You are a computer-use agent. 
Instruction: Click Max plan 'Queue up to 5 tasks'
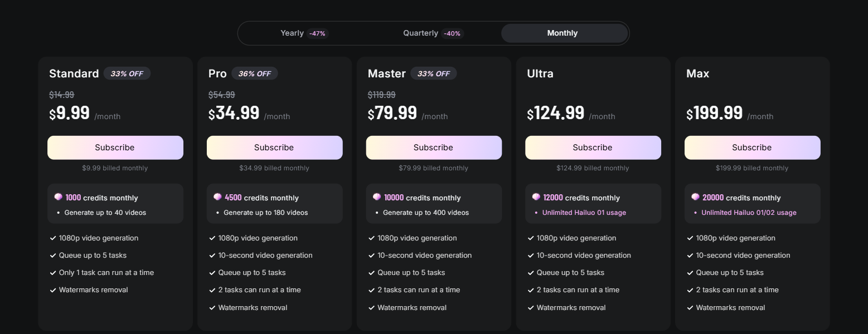click(730, 273)
